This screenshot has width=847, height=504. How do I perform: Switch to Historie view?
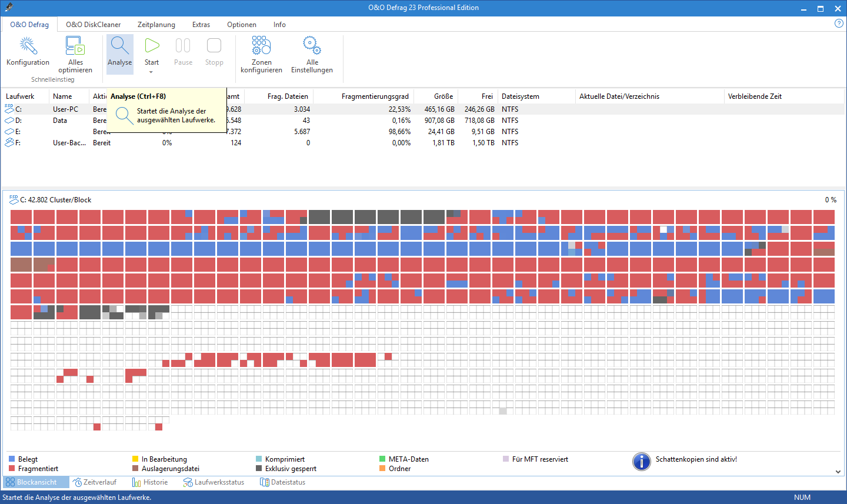(150, 482)
